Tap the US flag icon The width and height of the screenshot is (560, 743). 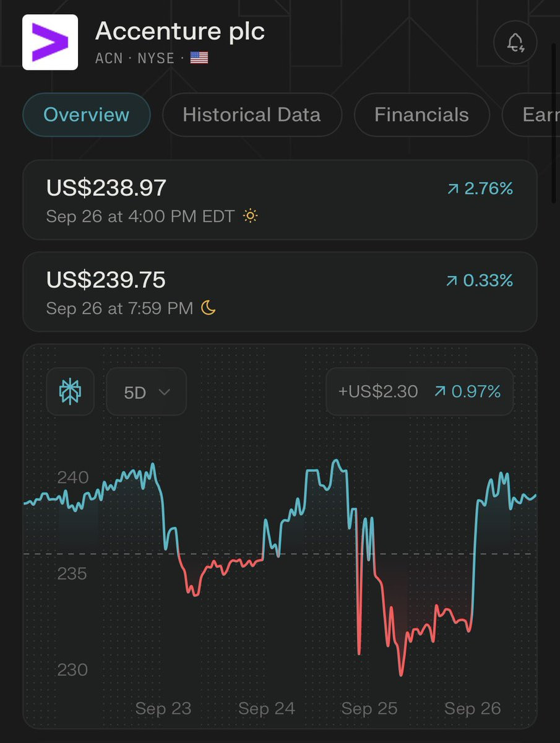199,59
